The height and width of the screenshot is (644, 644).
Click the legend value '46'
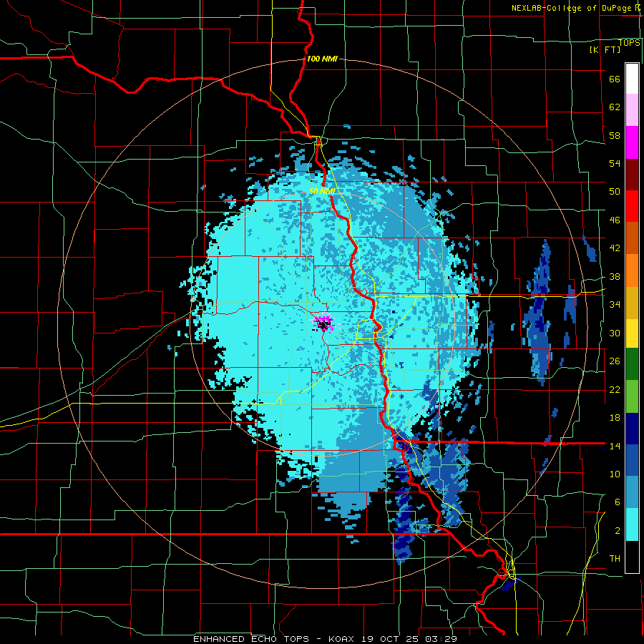point(615,220)
